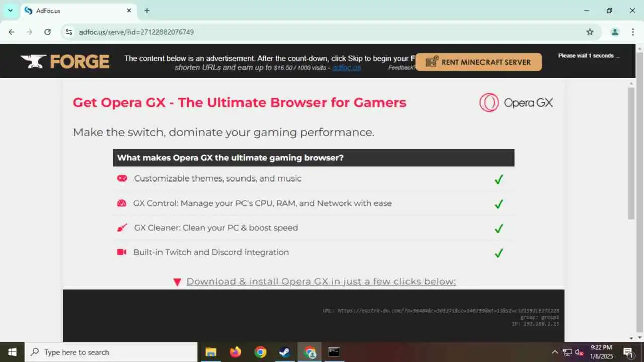The height and width of the screenshot is (362, 644).
Task: Reload the AdFoc.us page
Action: tap(47, 32)
